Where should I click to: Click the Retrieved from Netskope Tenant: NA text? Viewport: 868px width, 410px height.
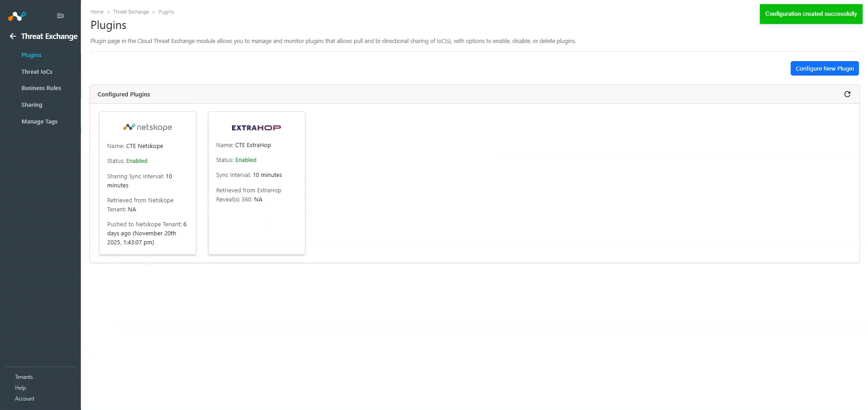click(x=140, y=205)
